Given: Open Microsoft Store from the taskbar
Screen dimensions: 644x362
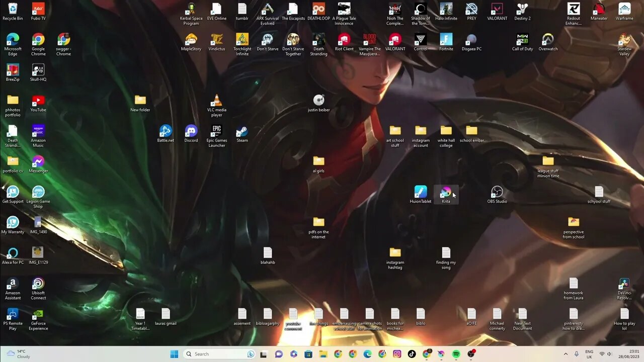Looking at the screenshot, I should tap(308, 354).
